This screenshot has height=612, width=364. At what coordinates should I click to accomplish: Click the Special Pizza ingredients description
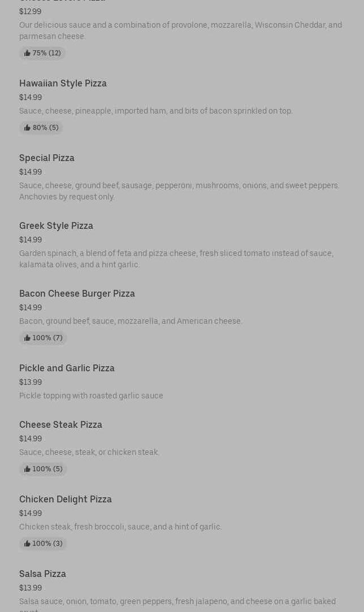[179, 191]
